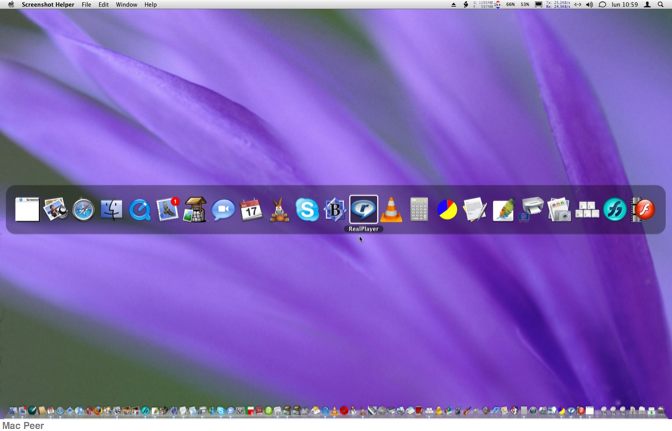The image size is (672, 431).
Task: Open the Window menu
Action: point(126,4)
